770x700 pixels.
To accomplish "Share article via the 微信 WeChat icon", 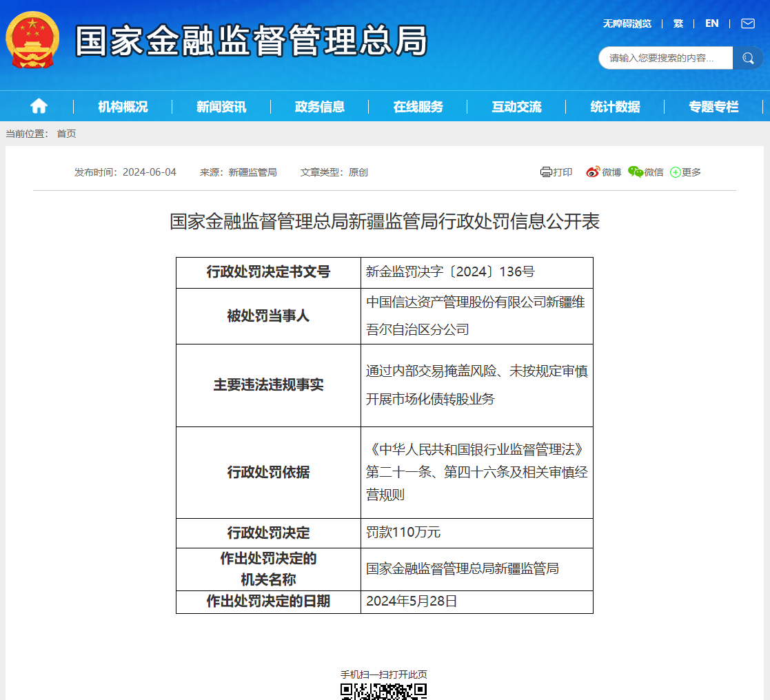I will pyautogui.click(x=645, y=172).
